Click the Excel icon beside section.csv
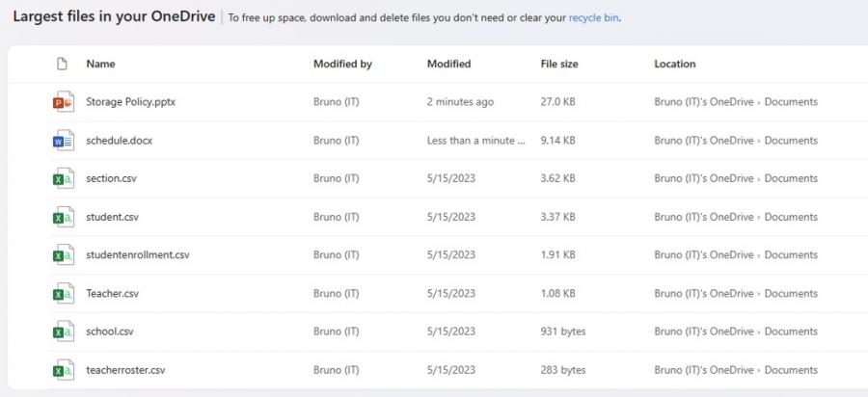868x397 pixels. (63, 178)
